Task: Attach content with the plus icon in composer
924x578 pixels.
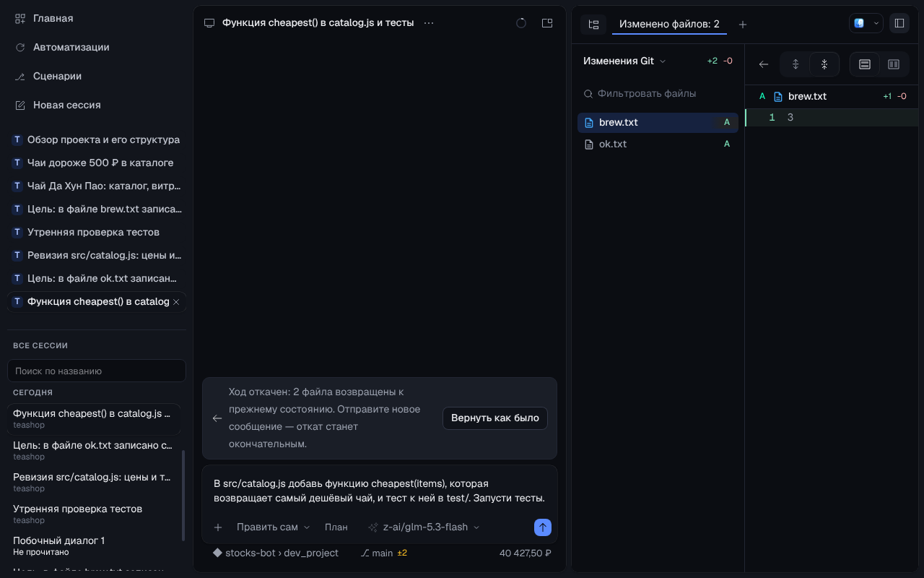Action: [218, 527]
